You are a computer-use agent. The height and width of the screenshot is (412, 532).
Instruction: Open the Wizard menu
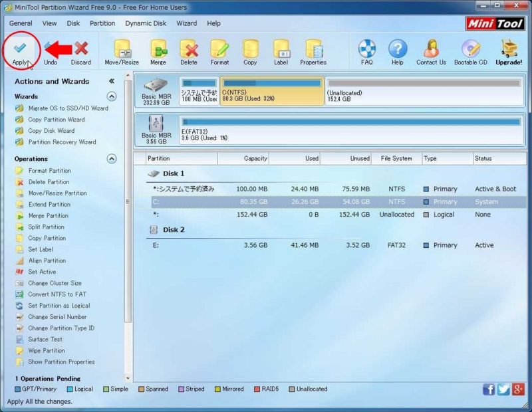187,23
